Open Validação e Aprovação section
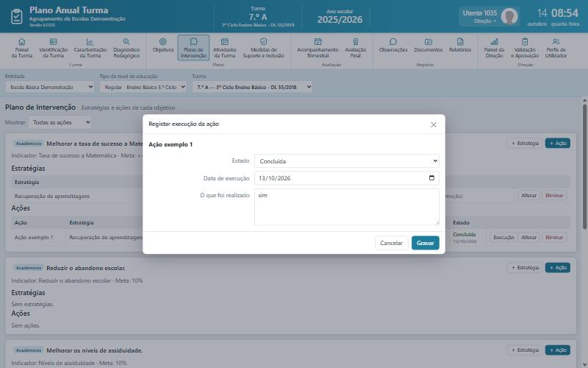 click(x=525, y=48)
